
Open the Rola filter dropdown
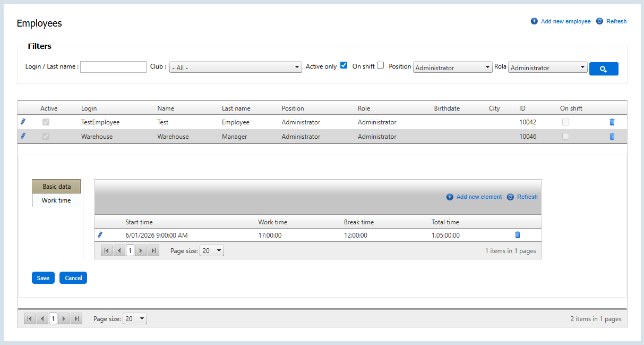(547, 68)
